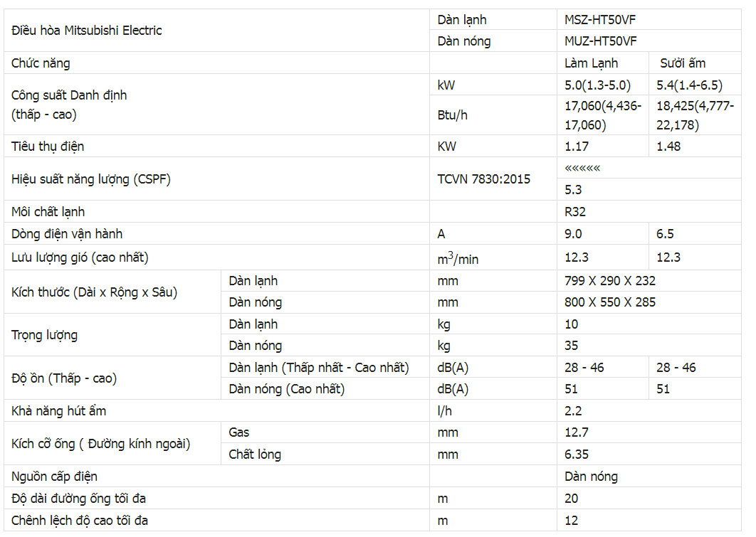This screenshot has height=537, width=756.
Task: Click indoor unit dimensions 799 X 290 X 232
Action: coord(610,281)
